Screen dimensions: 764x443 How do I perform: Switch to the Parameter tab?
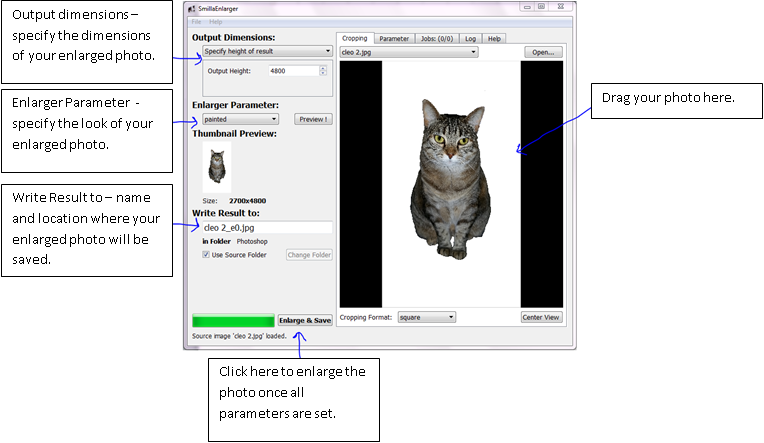click(394, 39)
